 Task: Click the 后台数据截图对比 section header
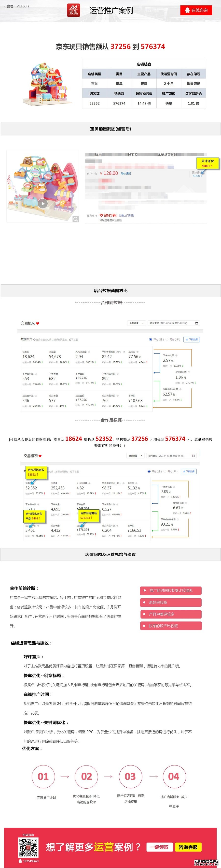(110, 291)
